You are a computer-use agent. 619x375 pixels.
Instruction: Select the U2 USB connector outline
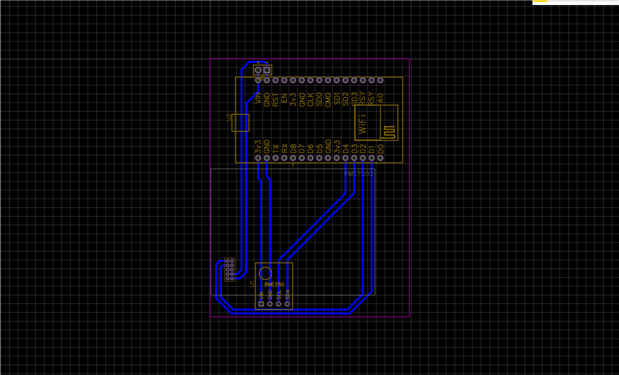coord(240,122)
